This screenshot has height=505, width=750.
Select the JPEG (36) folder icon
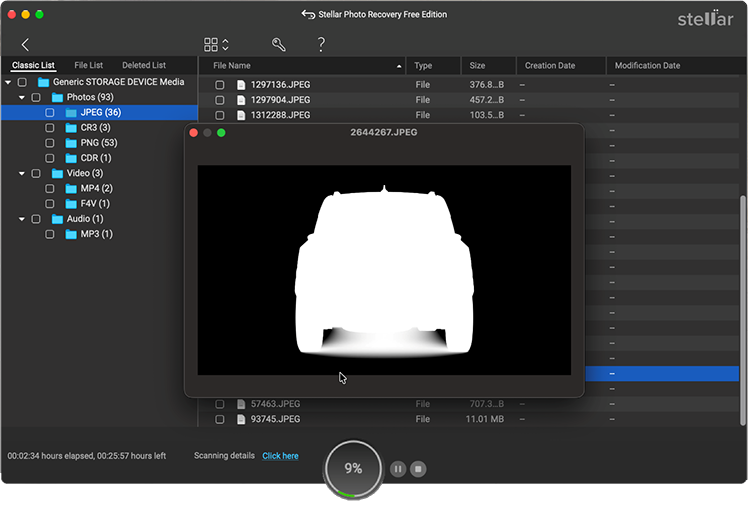71,113
